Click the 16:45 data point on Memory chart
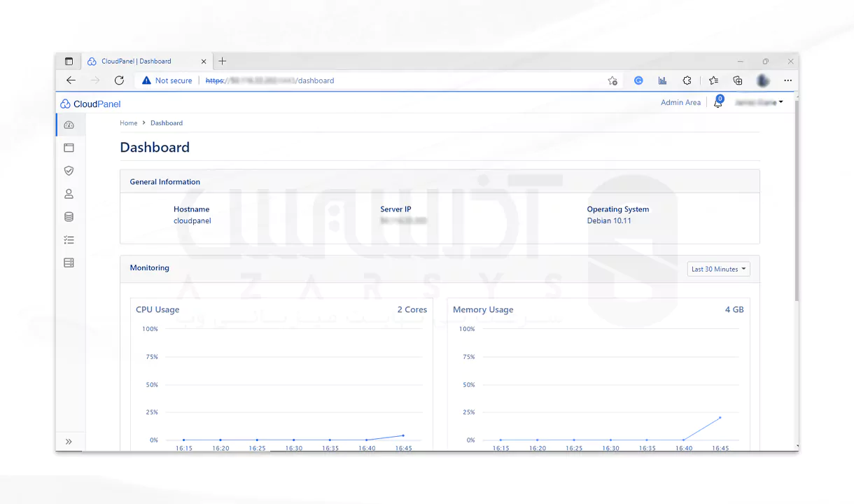The image size is (854, 504). coord(720,418)
